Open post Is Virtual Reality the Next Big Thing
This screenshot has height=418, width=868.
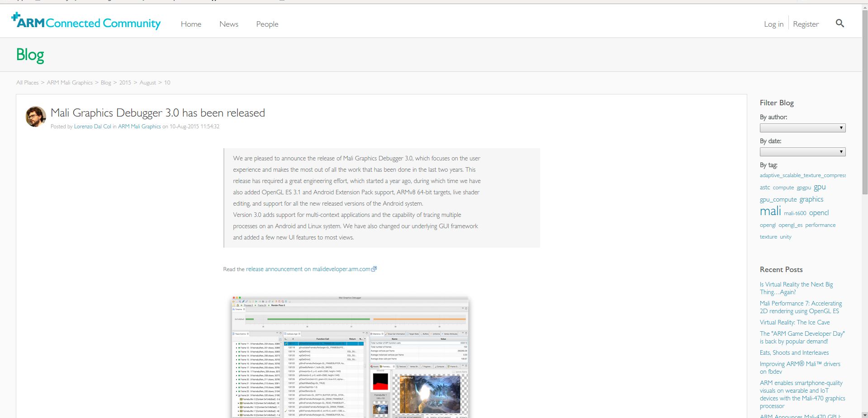pyautogui.click(x=796, y=288)
